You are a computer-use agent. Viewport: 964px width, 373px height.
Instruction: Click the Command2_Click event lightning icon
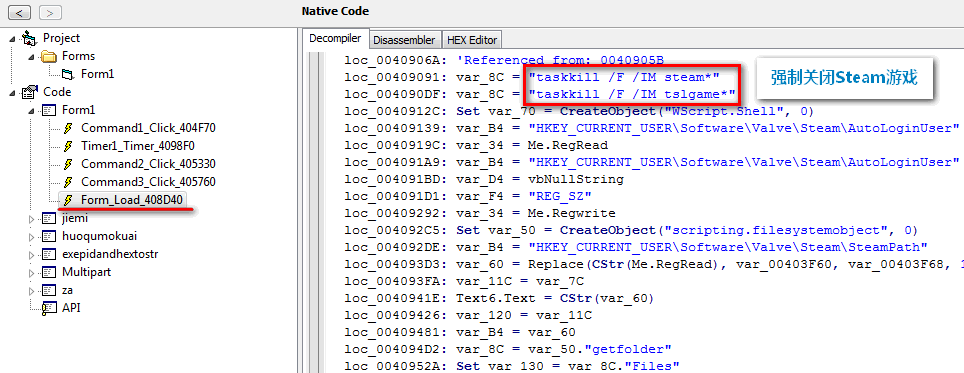(69, 164)
